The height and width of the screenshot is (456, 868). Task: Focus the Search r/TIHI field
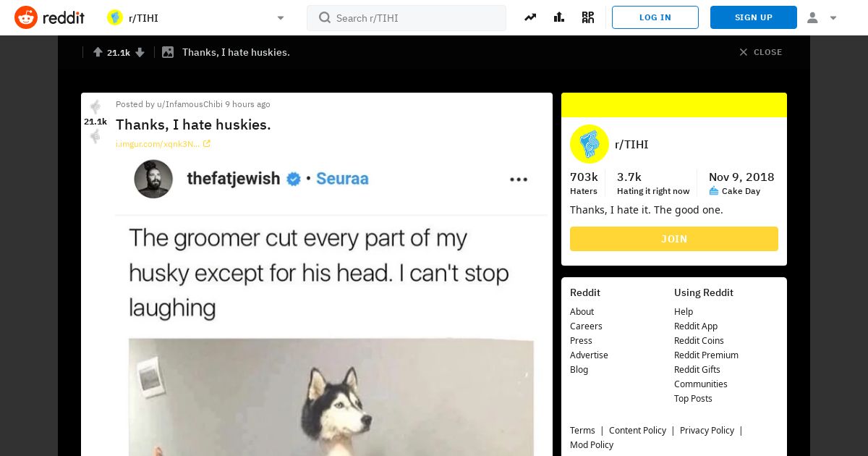coord(407,18)
